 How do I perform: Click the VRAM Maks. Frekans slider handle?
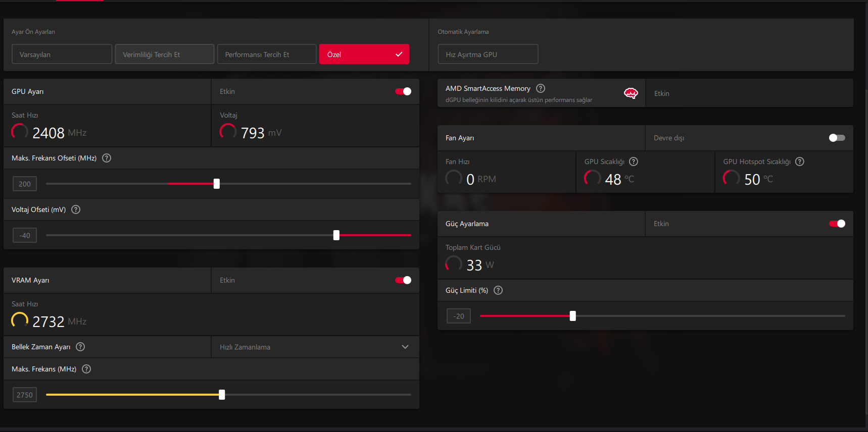222,395
